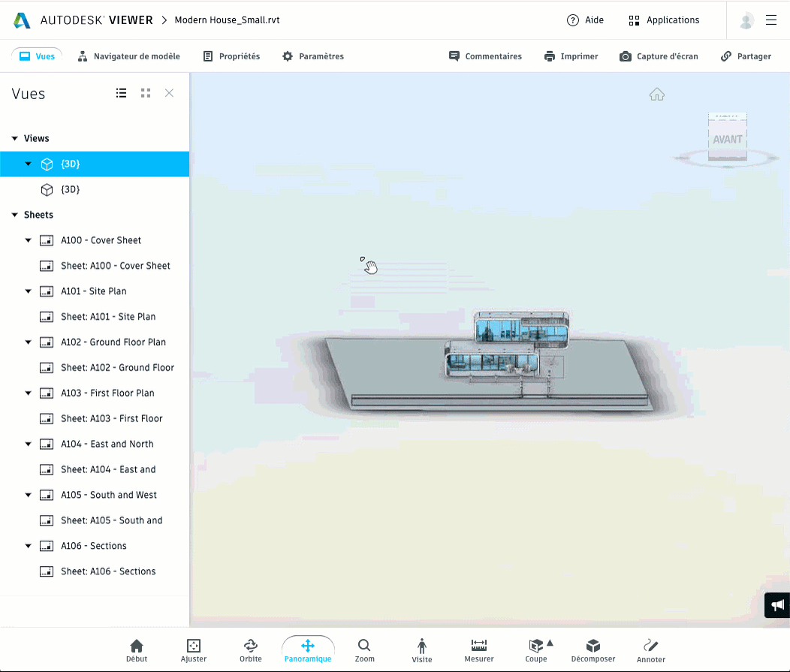This screenshot has height=672, width=790.
Task: Open Sheet: A102 - Ground Floor
Action: (95, 368)
